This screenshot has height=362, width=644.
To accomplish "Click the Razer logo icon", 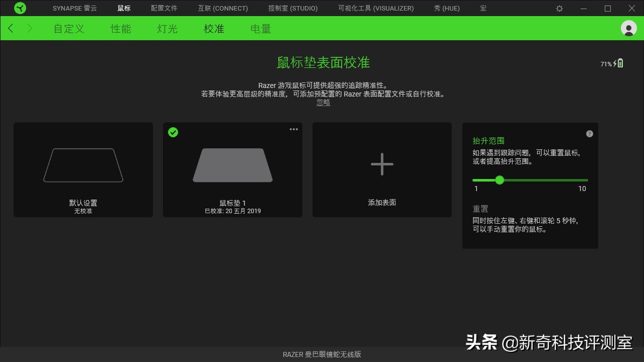I will tap(20, 8).
